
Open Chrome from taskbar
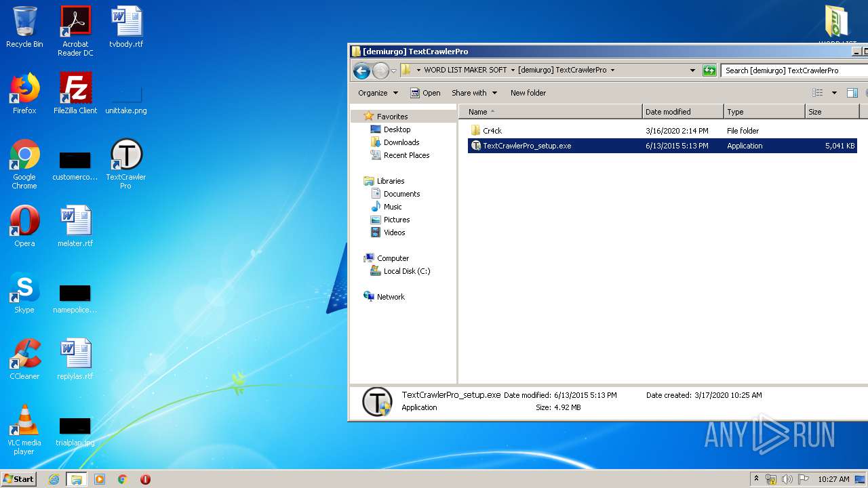click(x=123, y=479)
